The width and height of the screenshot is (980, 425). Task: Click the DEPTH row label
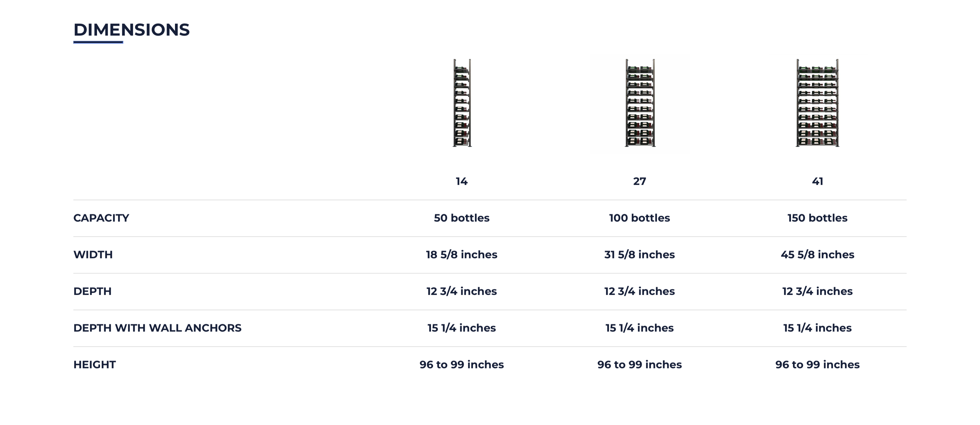coord(92,291)
